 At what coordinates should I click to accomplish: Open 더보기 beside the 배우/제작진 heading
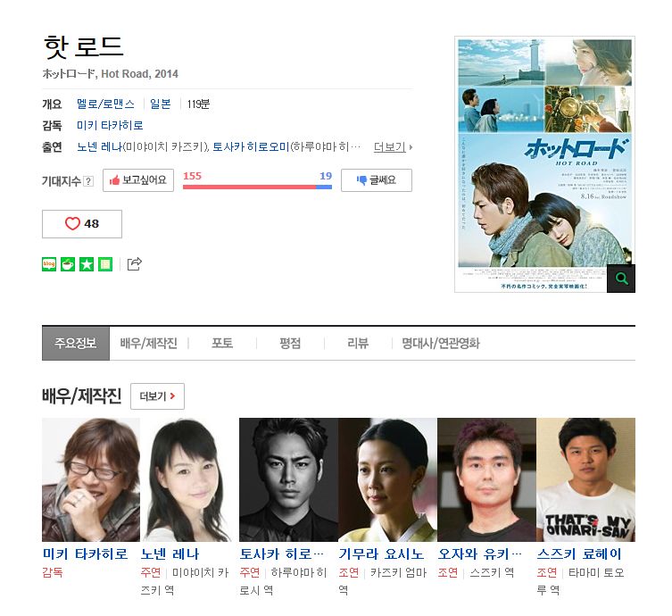[157, 396]
